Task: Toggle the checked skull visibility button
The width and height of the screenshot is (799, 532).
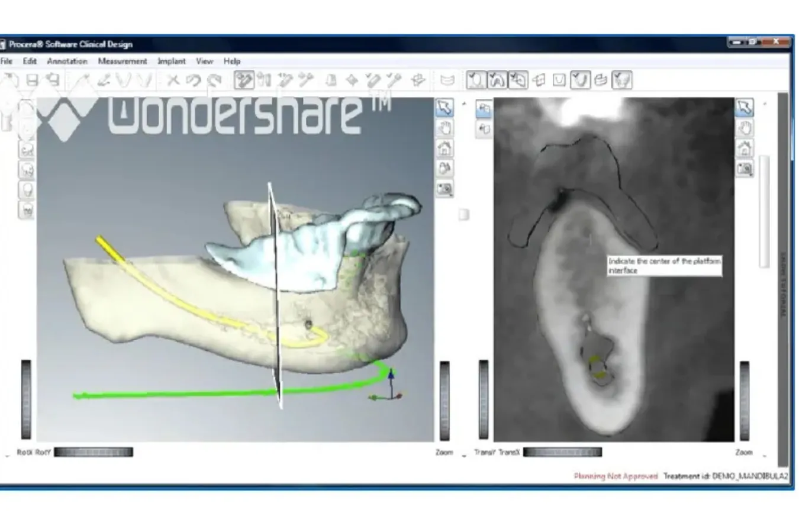Action: (x=621, y=80)
